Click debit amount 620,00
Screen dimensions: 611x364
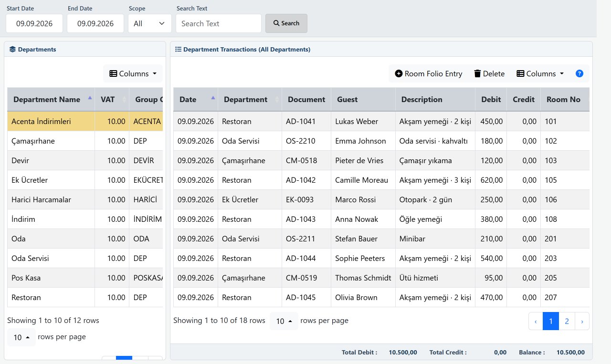click(x=491, y=180)
